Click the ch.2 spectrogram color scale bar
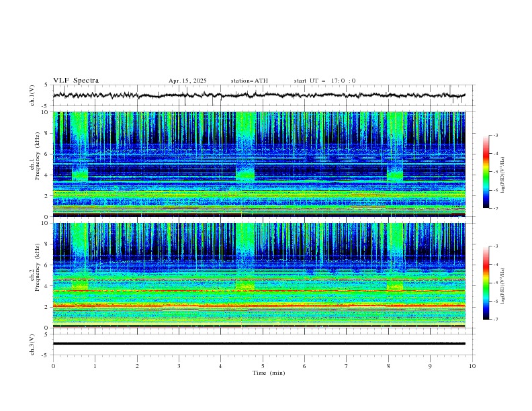Screen dimensions: 532x411 486,283
